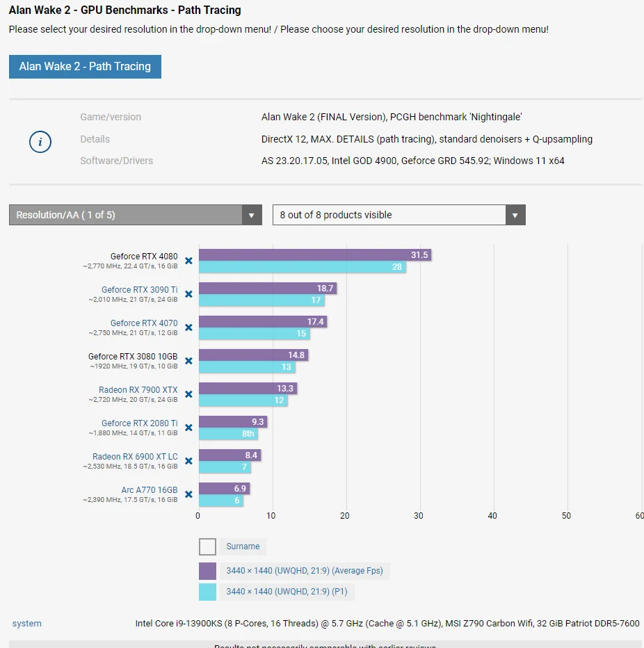The image size is (644, 648).
Task: Hide Radeon RX 6900 XT LC with X
Action: [188, 461]
